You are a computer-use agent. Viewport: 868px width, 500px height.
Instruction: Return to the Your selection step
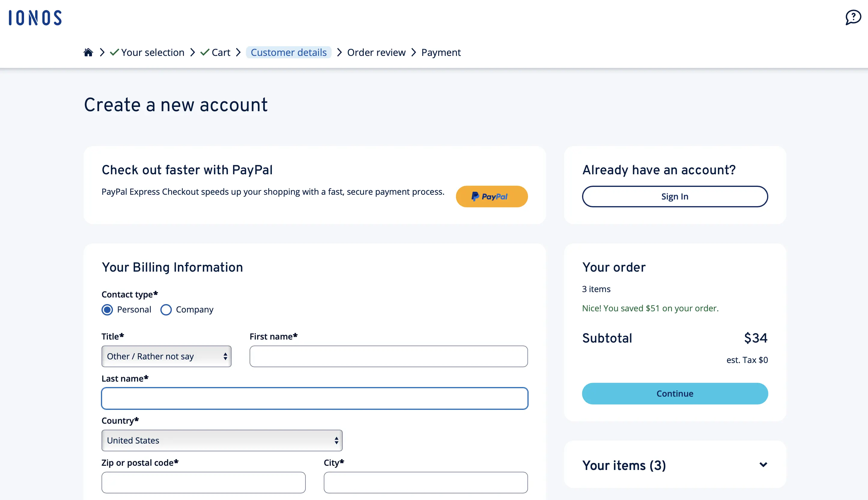(x=153, y=52)
